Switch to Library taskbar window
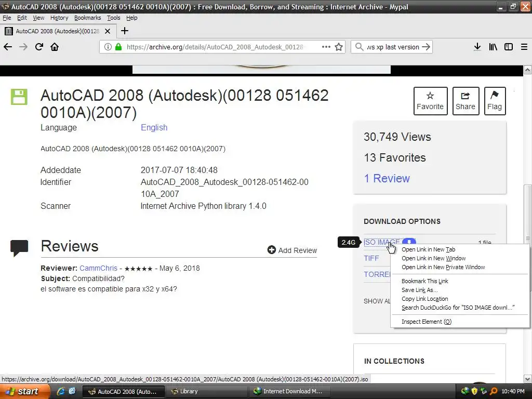532x399 pixels. (207, 391)
